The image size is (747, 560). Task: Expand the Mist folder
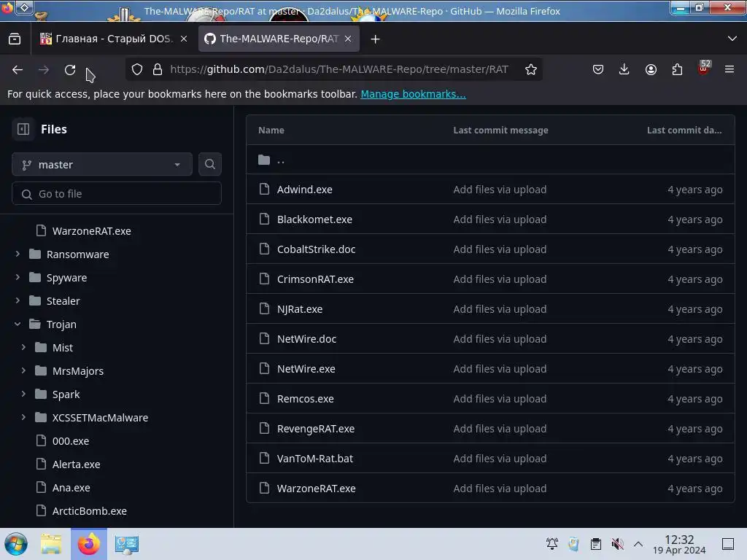23,347
